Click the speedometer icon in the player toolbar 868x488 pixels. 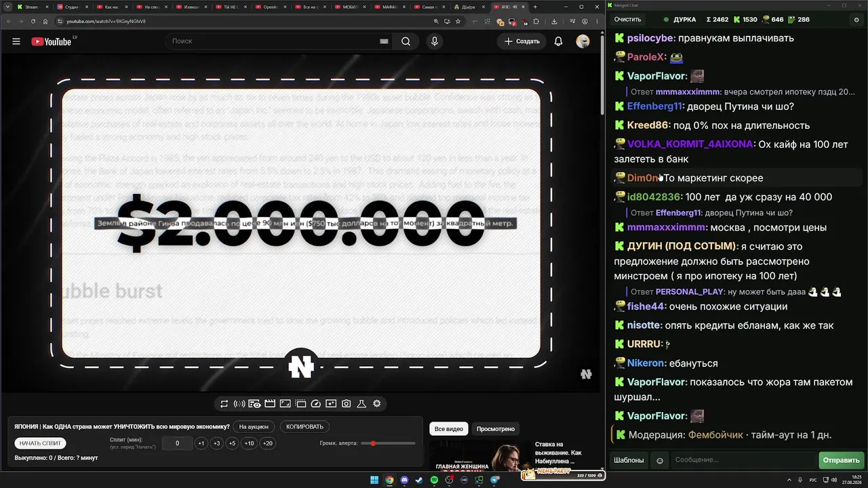(316, 404)
